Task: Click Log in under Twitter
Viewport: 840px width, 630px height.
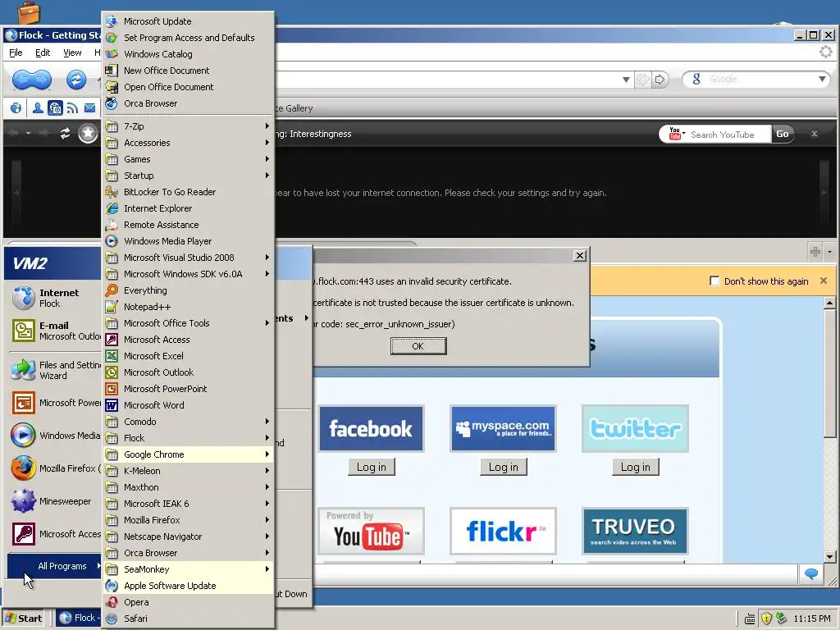Action: [x=636, y=467]
